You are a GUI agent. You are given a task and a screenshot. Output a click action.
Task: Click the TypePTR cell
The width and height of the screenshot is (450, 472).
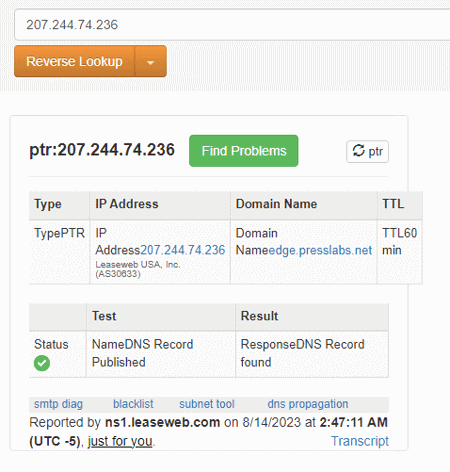pos(59,252)
